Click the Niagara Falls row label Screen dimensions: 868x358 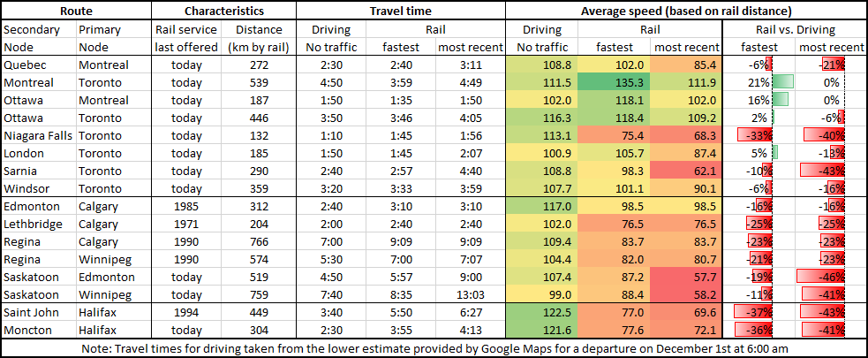click(x=39, y=135)
